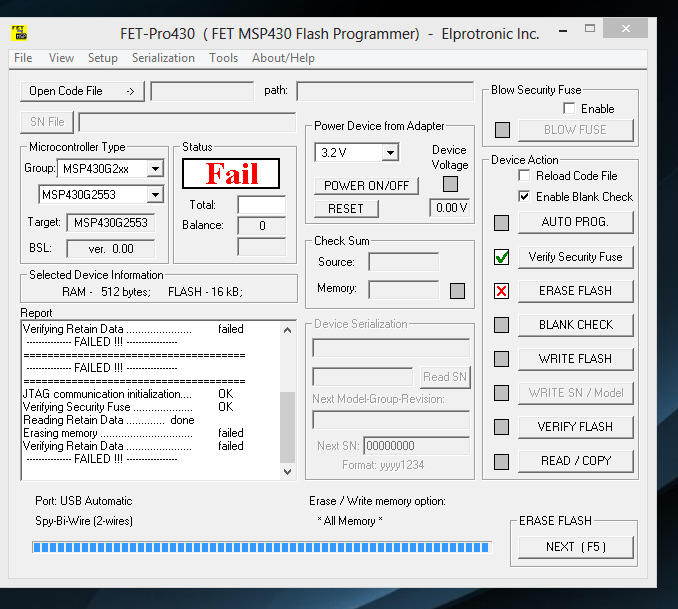Click 'Spy-Bi-Wire (2-wires)' status text
Viewport: 678px width, 609px height.
pyautogui.click(x=84, y=521)
